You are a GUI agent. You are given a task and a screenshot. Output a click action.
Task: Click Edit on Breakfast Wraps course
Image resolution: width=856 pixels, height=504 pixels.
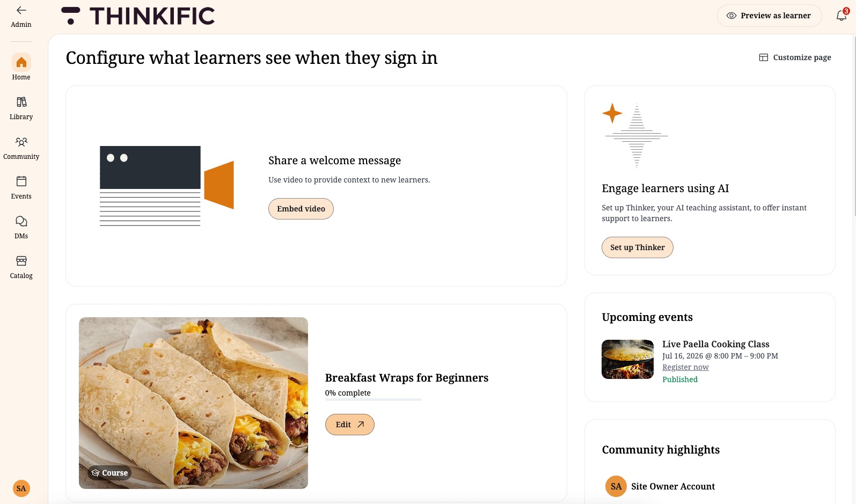350,425
